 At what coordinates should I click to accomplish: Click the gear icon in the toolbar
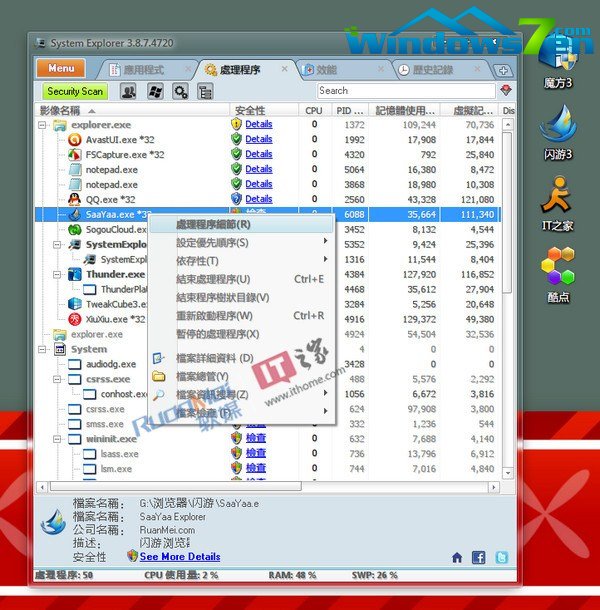click(x=180, y=91)
